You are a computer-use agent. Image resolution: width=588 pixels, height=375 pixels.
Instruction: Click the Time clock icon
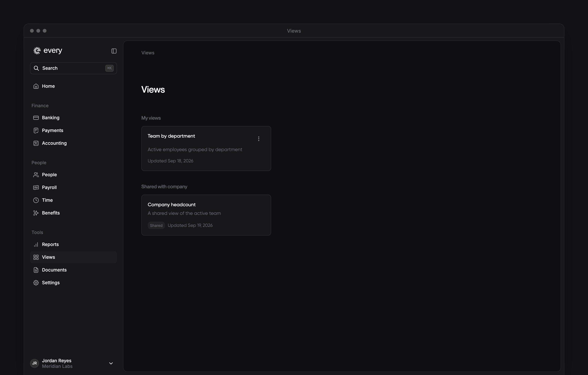tap(36, 200)
